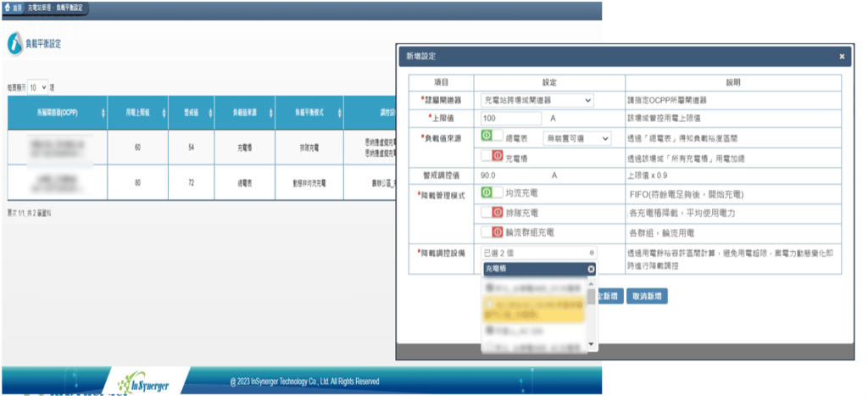This screenshot has width=868, height=396.
Task: Click the 上限值 input field with 100
Action: coord(511,118)
